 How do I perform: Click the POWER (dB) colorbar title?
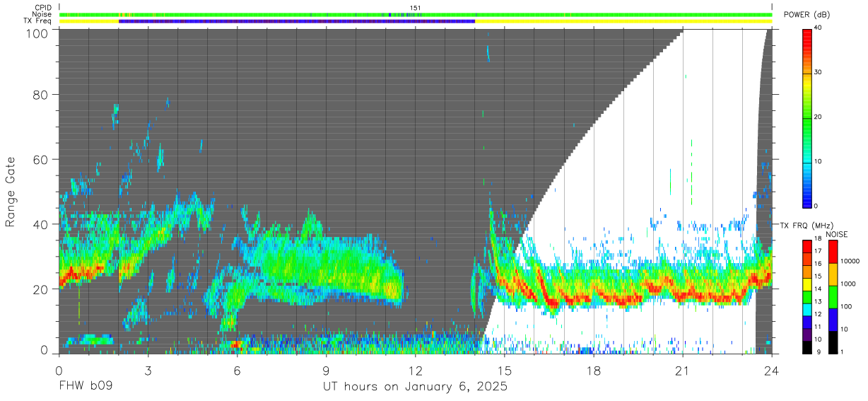pos(805,15)
